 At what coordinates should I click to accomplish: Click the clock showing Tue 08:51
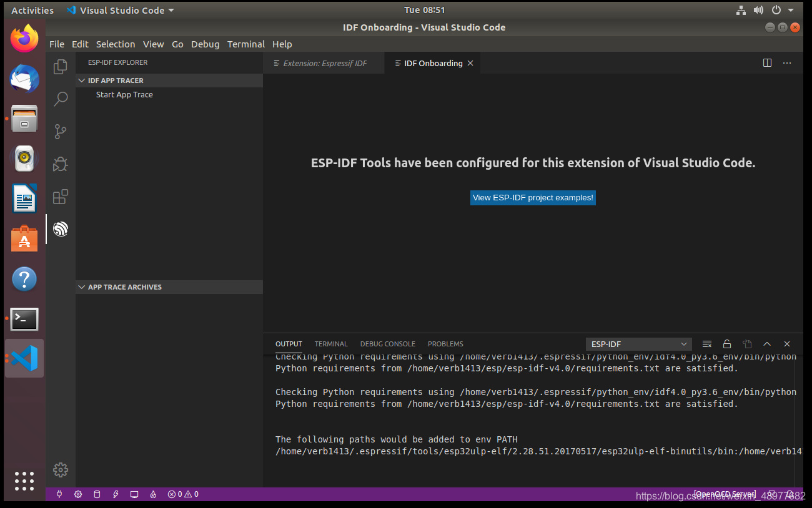pos(425,10)
